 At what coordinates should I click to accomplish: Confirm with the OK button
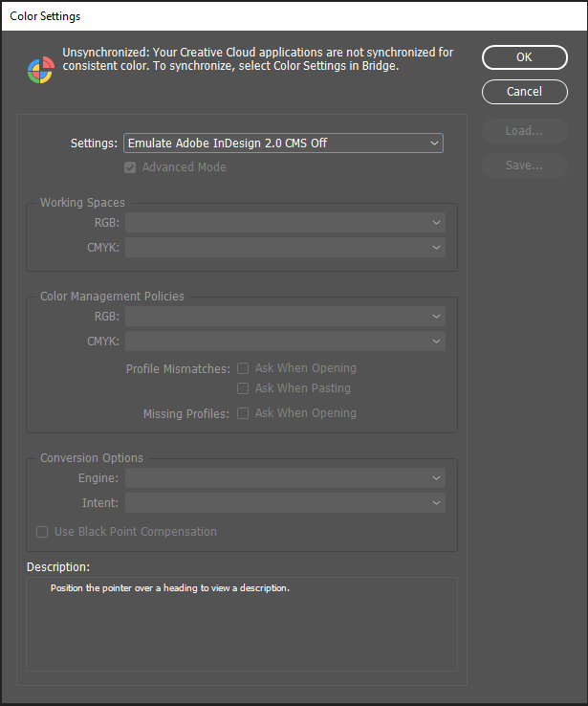coord(524,57)
